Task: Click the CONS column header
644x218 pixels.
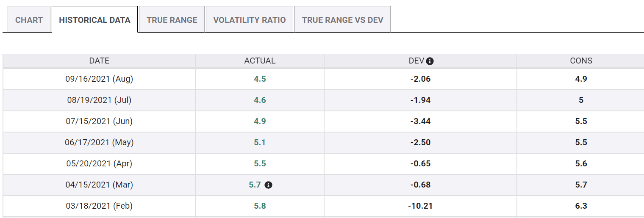Action: (x=581, y=61)
